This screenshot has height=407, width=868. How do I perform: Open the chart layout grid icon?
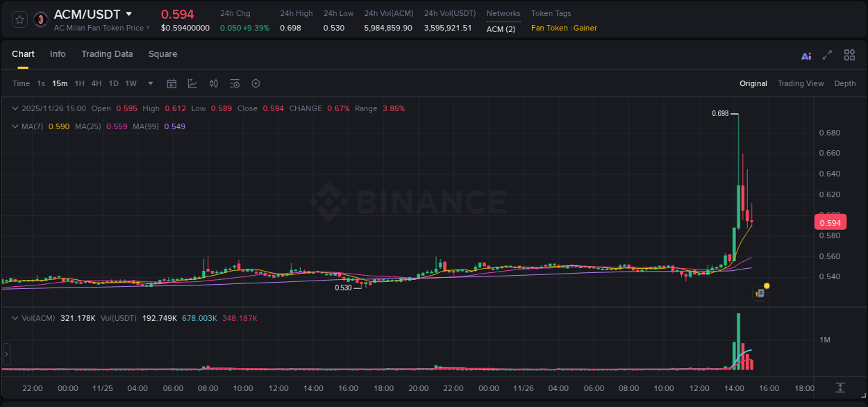click(849, 55)
